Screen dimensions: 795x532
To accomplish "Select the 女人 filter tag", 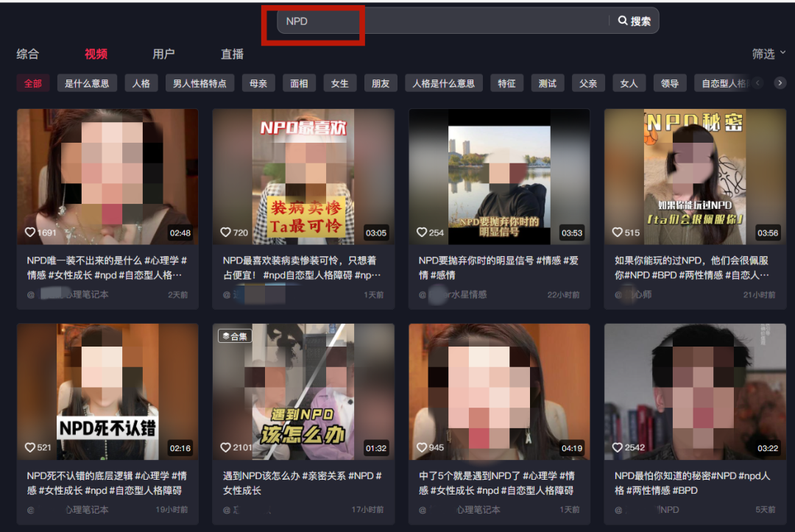I will pyautogui.click(x=629, y=83).
